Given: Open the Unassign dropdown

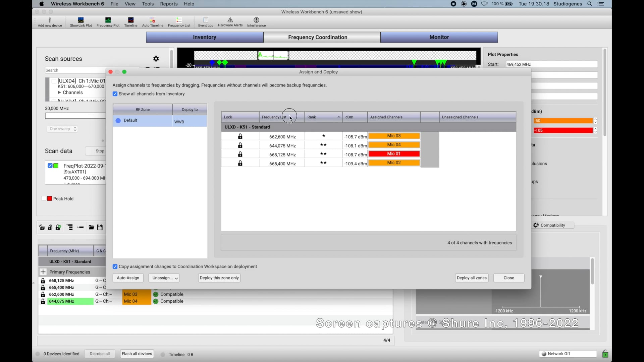Looking at the screenshot, I should [x=164, y=278].
